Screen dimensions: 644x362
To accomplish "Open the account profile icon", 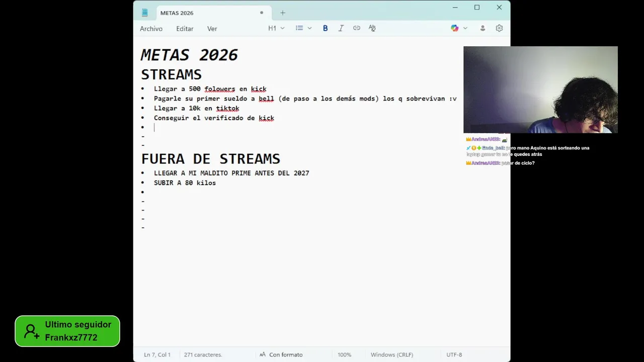I will [x=482, y=28].
